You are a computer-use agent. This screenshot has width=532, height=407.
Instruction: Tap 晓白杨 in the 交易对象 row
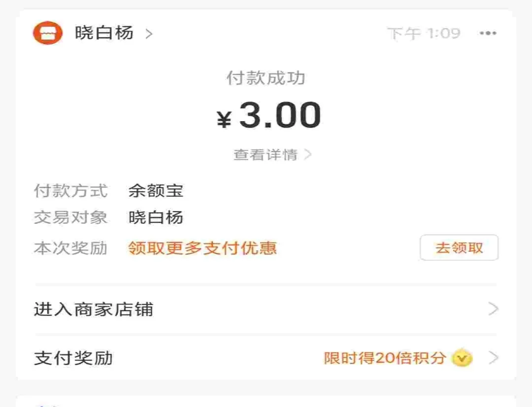tap(155, 218)
